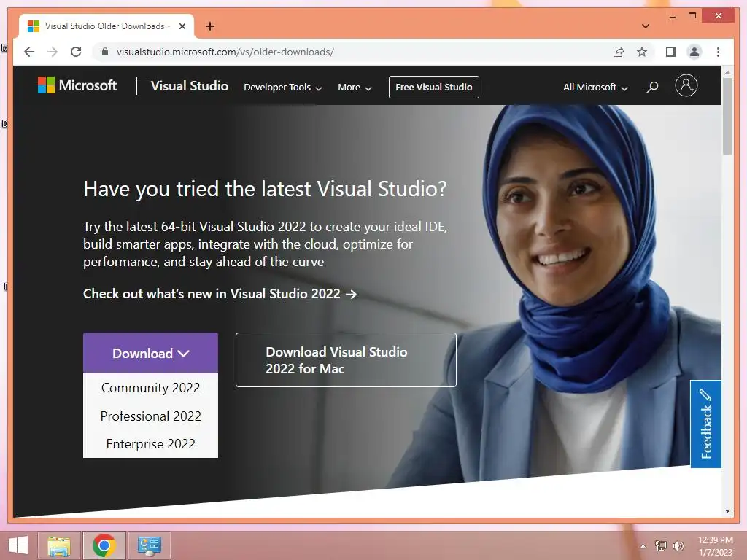This screenshot has width=747, height=560.
Task: Open the Chrome profile avatar
Action: coord(694,52)
